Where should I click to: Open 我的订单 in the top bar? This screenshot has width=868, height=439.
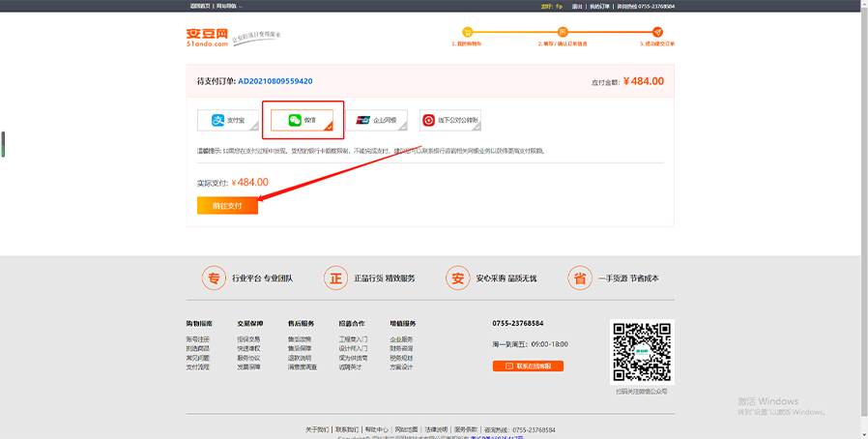click(x=599, y=7)
